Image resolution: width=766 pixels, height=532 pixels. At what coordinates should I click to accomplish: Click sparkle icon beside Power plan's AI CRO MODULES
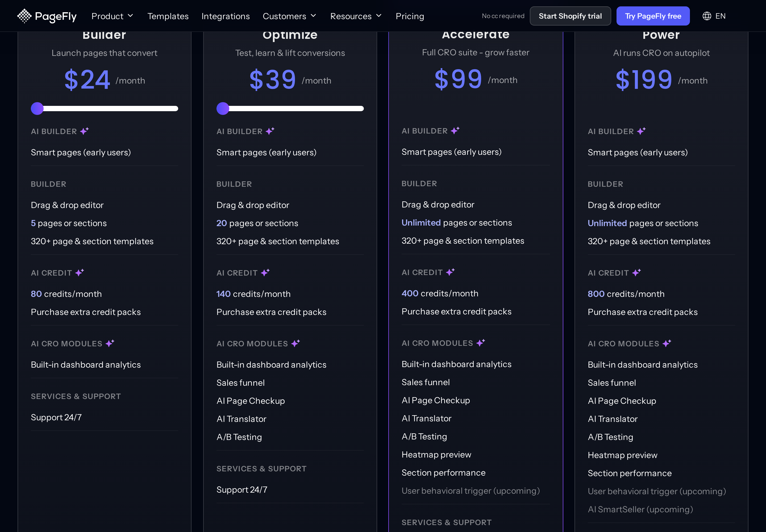click(667, 343)
